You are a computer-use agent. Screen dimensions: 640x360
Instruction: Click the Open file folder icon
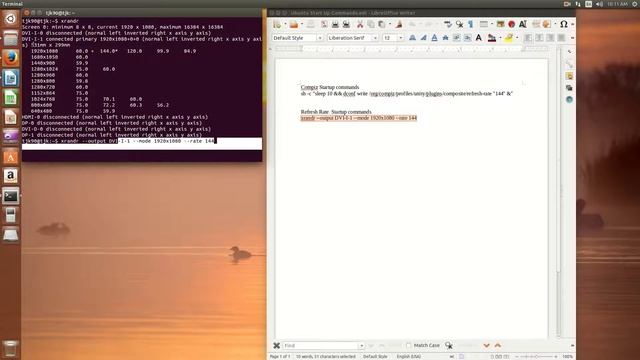pos(294,24)
